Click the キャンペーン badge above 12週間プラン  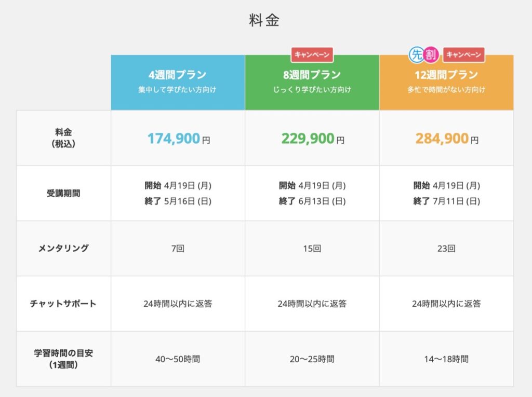(x=464, y=54)
